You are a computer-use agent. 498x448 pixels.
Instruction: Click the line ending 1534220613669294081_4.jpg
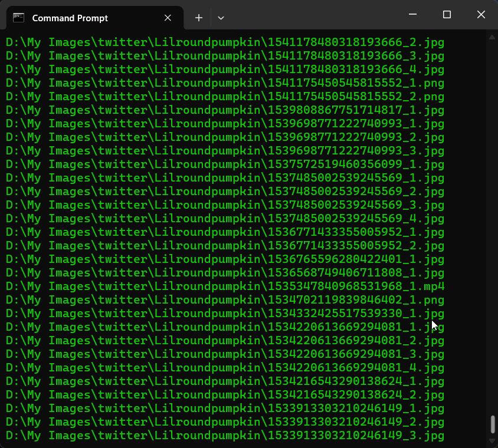point(225,367)
